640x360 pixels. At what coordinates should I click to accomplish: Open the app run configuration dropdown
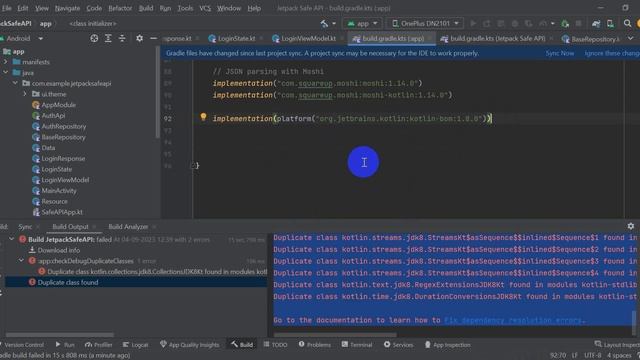pos(362,24)
